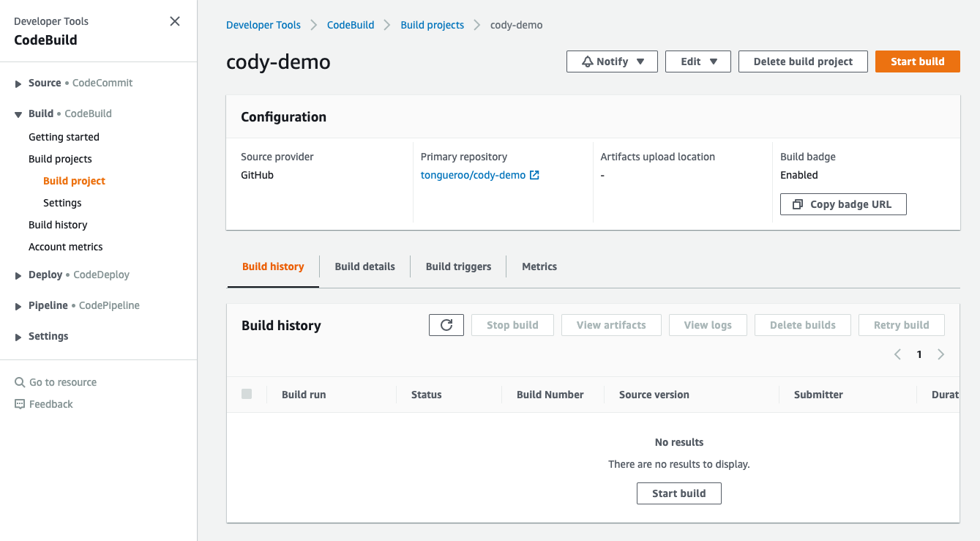
Task: Expand the Pipeline CodePipeline section
Action: [18, 306]
